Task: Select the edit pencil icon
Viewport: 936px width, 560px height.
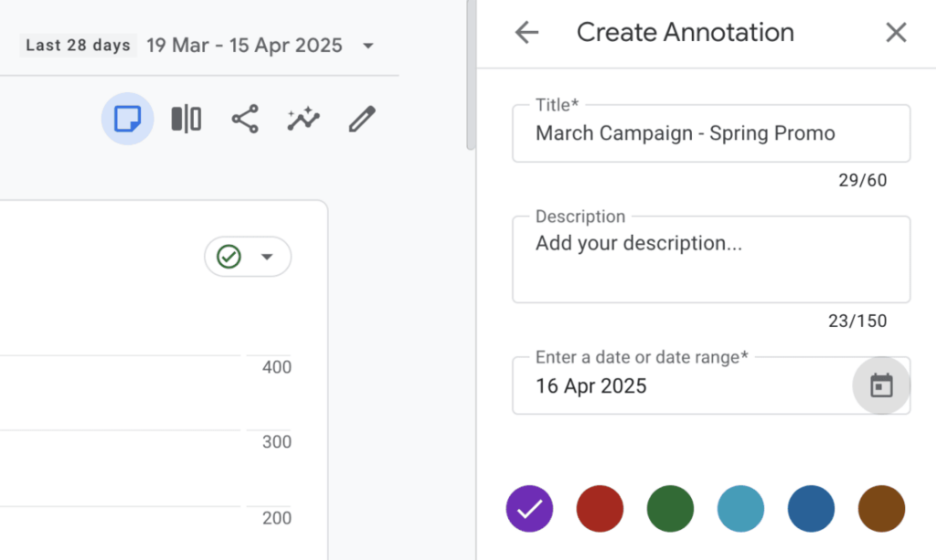Action: coord(361,118)
